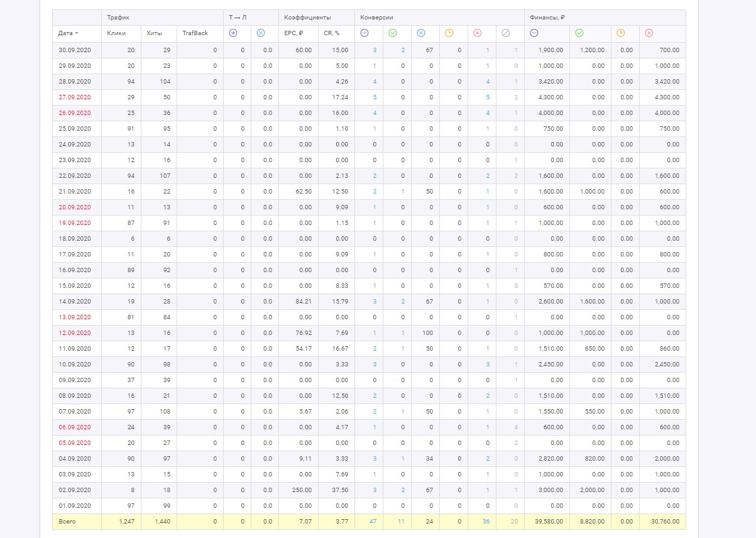756x538 pixels.
Task: Open approved conversions link 1 for 12.09.2020
Action: (403, 332)
